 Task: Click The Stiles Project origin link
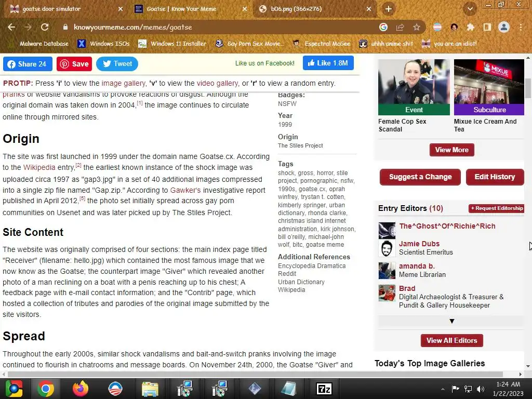click(x=300, y=145)
